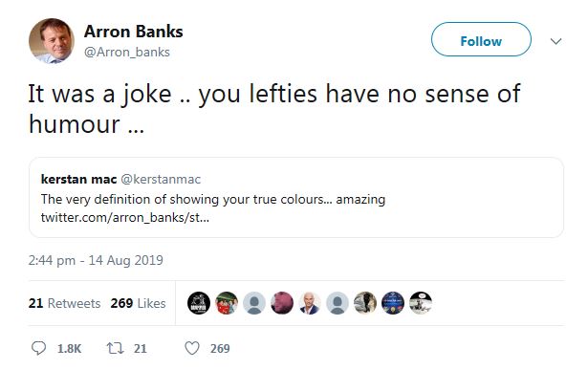588x370 pixels.
Task: Click the dark pink liker avatar
Action: click(x=282, y=303)
